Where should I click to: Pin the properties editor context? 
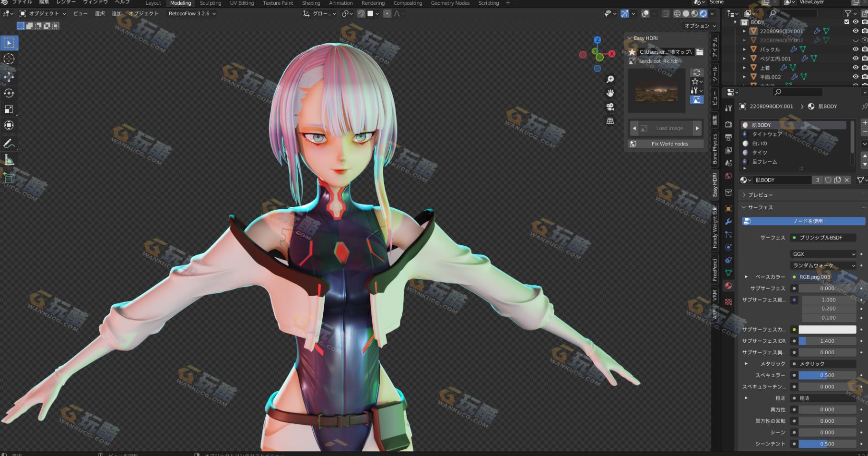(x=864, y=106)
